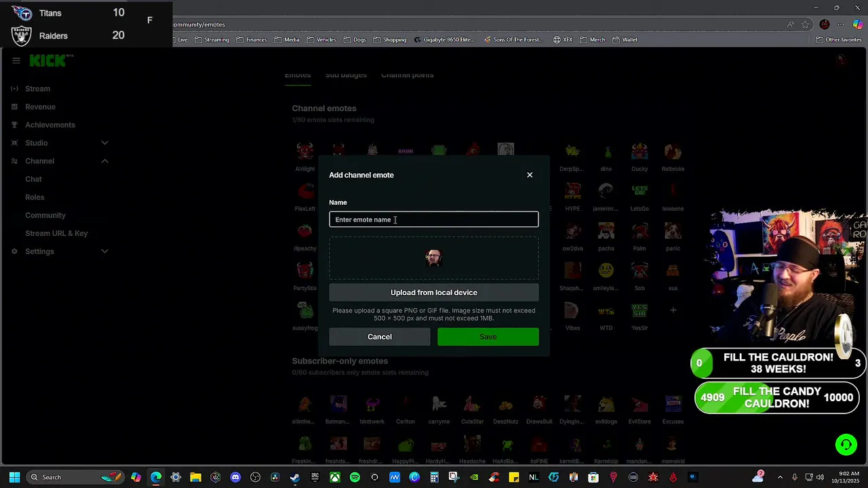Screen dimensions: 868x488
Task: Switch to the Emotes tab
Action: [x=298, y=75]
